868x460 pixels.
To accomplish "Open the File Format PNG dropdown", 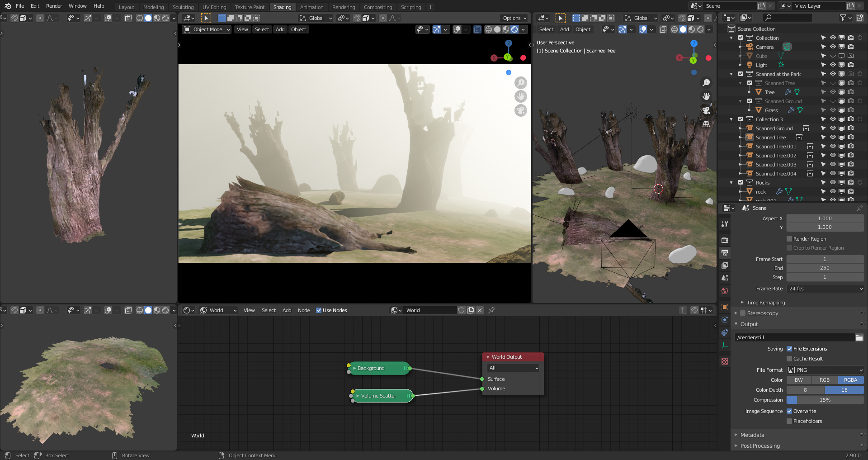I will [x=825, y=370].
